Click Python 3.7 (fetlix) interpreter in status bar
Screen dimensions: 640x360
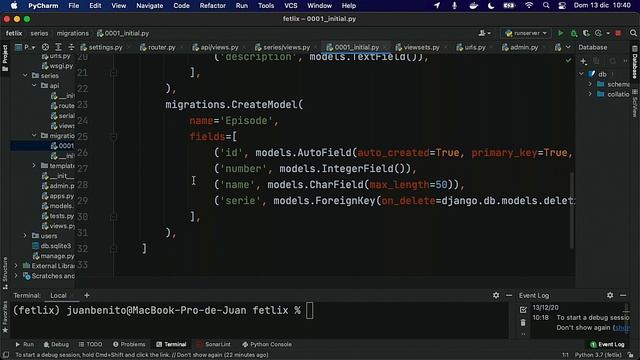click(598, 355)
